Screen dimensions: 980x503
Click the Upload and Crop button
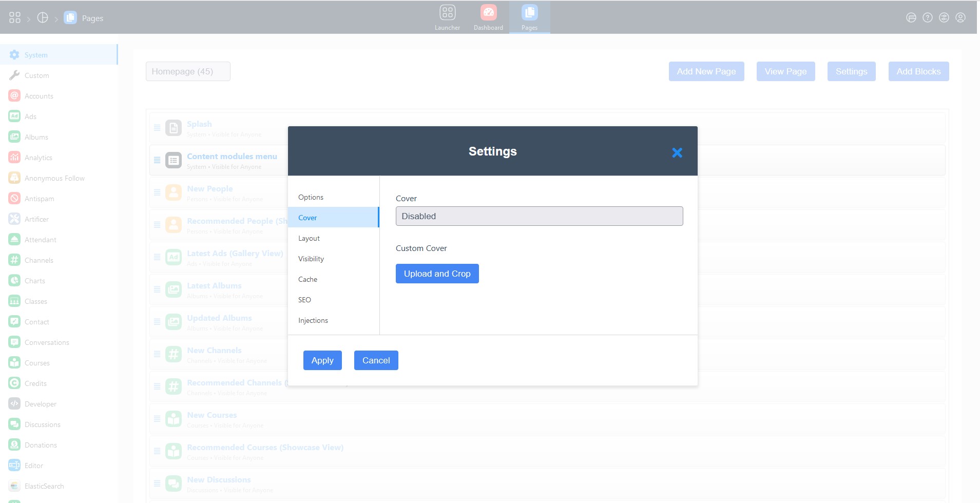pyautogui.click(x=437, y=274)
